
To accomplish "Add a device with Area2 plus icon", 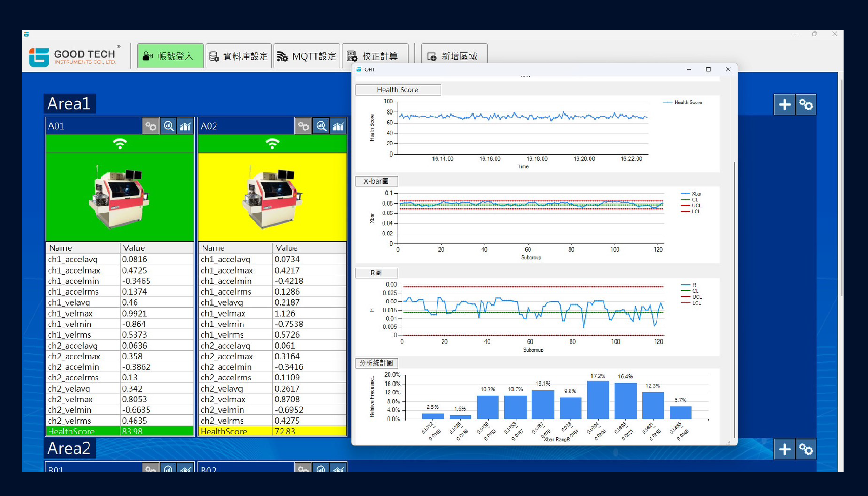I will click(x=784, y=449).
